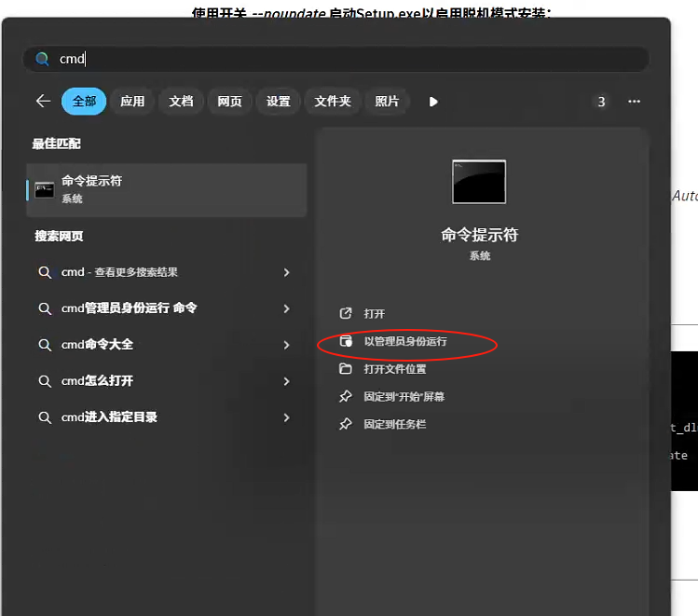Viewport: 698px width, 616px height.
Task: Open web suggestion cmd命令大全
Action: tap(167, 345)
